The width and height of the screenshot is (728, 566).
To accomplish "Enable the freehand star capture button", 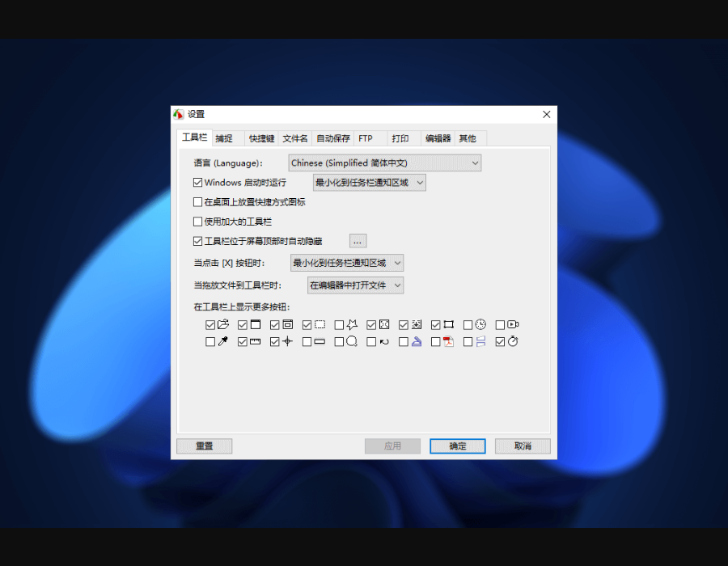I will [x=340, y=325].
